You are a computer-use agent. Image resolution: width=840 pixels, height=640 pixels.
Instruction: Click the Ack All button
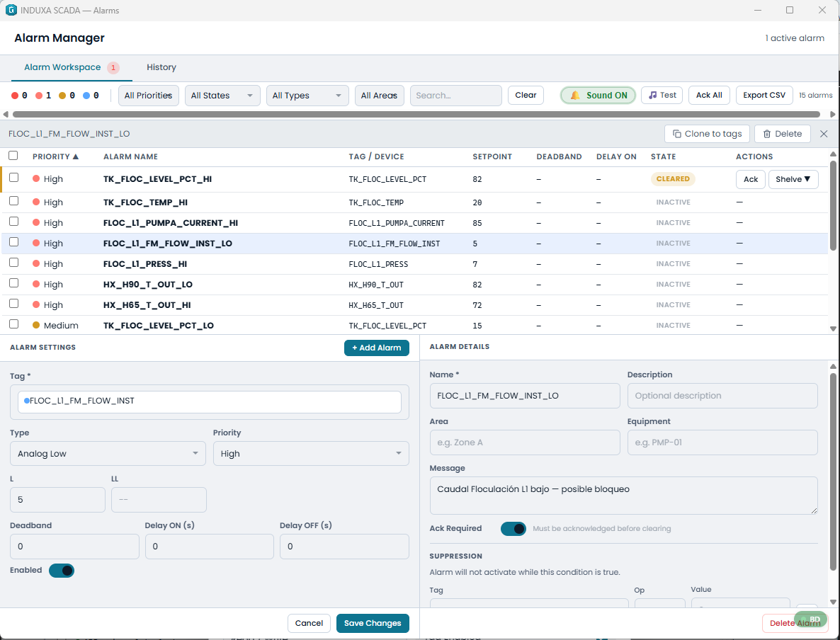[709, 96]
